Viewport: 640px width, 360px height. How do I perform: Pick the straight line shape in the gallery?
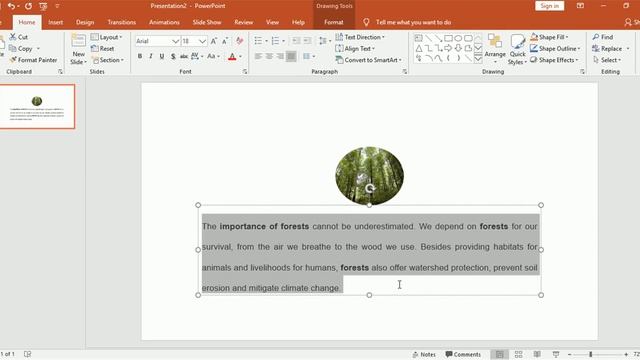pyautogui.click(x=429, y=38)
